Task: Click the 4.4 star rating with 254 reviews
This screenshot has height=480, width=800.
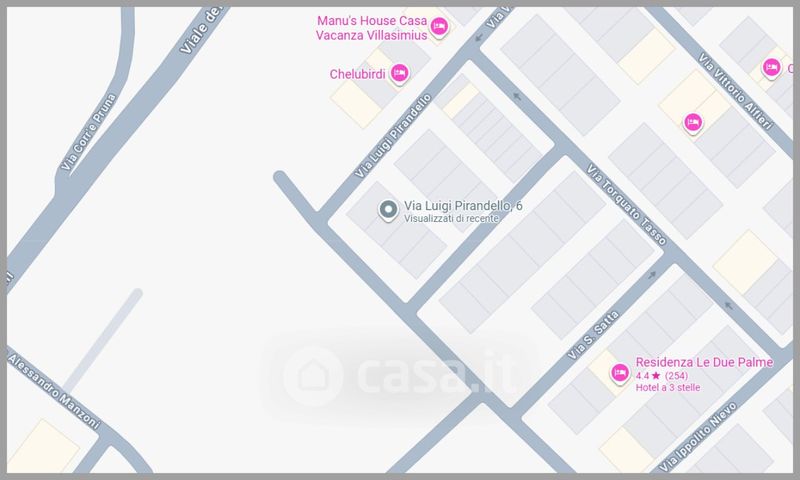Action: (662, 376)
